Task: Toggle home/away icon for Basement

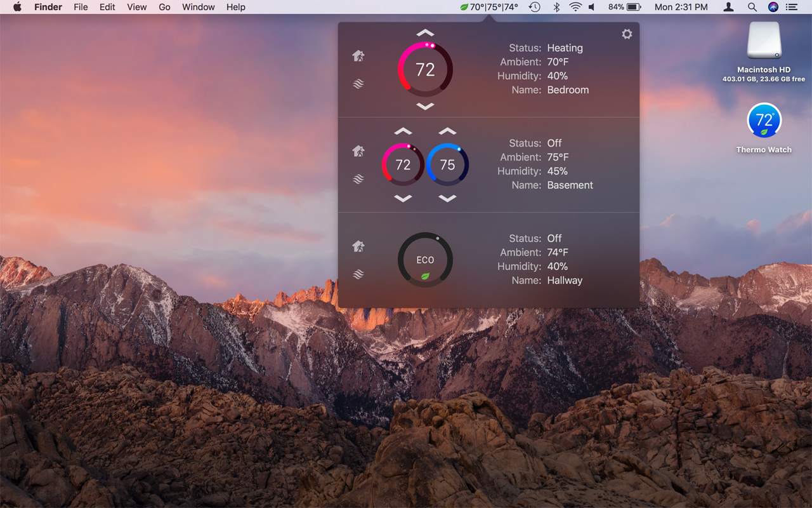Action: click(358, 151)
